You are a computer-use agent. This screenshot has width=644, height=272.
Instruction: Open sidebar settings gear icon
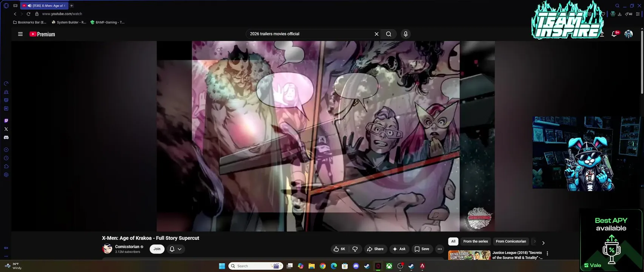pyautogui.click(x=6, y=175)
